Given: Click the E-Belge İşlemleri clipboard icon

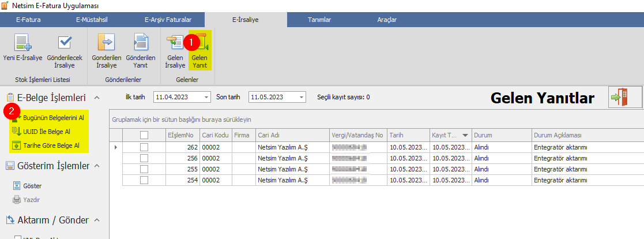Looking at the screenshot, I should point(11,98).
